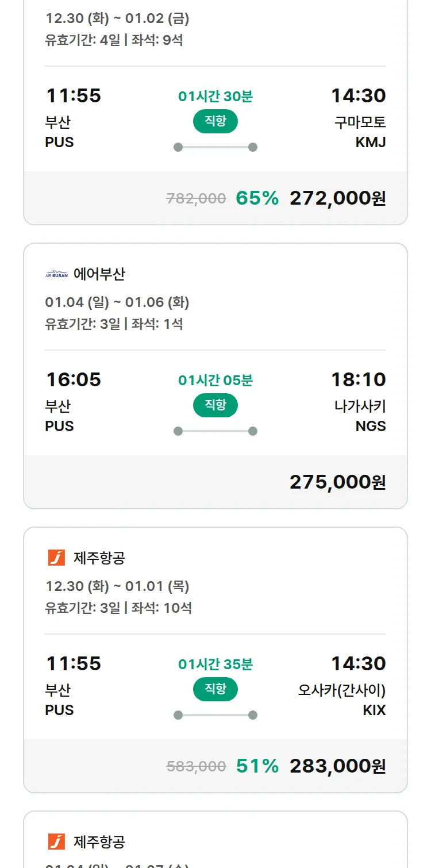
Task: Click the Air Busan airline logo
Action: (x=56, y=274)
